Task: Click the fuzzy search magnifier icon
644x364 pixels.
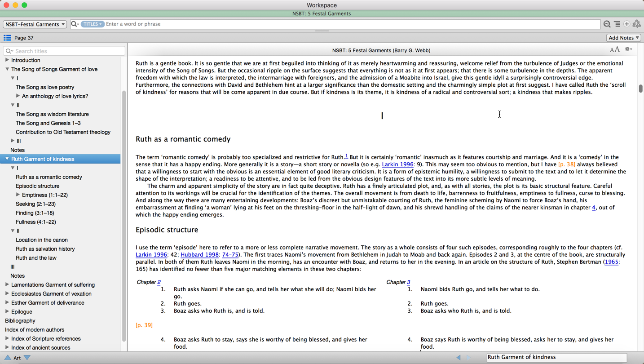Action: click(607, 24)
